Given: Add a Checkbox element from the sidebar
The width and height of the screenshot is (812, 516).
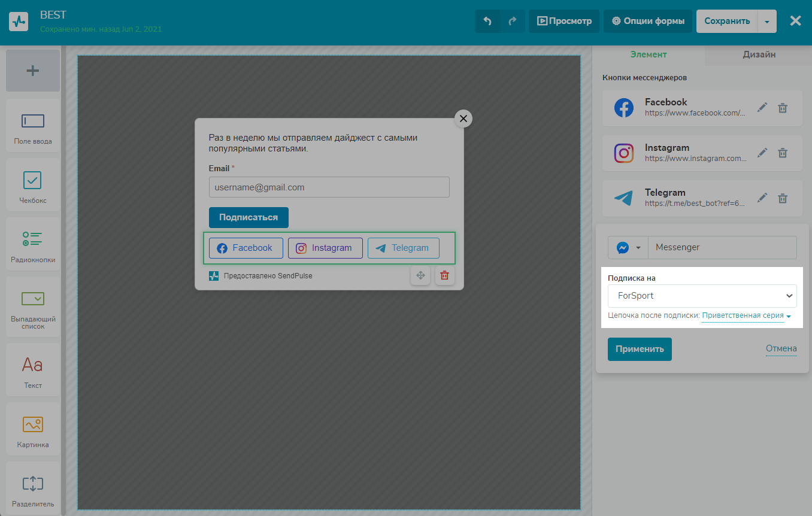Looking at the screenshot, I should tap(33, 184).
